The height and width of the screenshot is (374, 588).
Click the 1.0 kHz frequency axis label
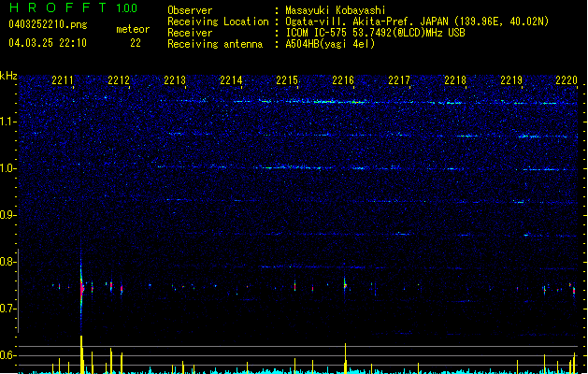tap(8, 168)
